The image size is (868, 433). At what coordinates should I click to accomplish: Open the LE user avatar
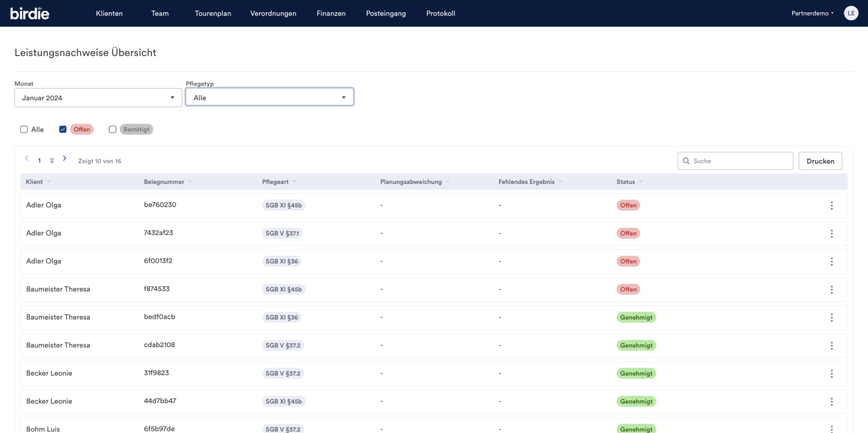tap(851, 13)
